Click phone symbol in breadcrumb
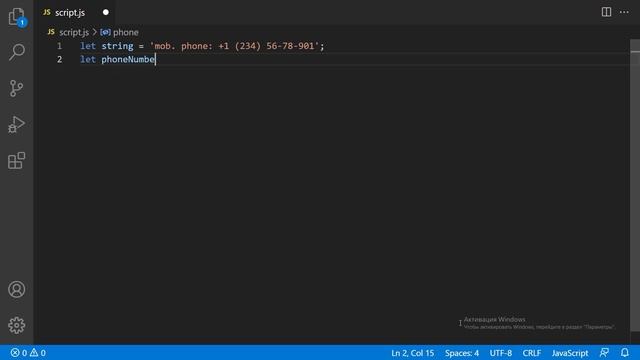 click(x=125, y=32)
